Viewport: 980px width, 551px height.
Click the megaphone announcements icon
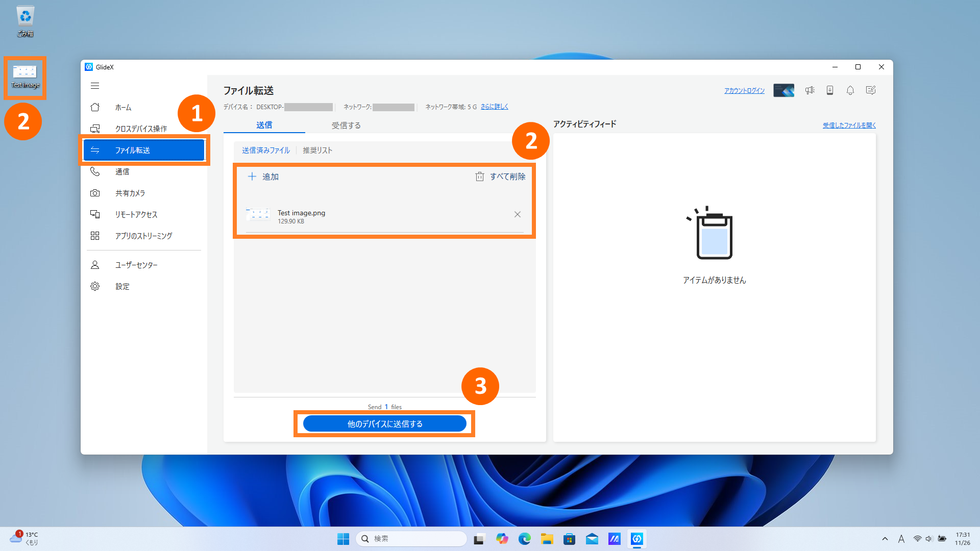click(810, 90)
